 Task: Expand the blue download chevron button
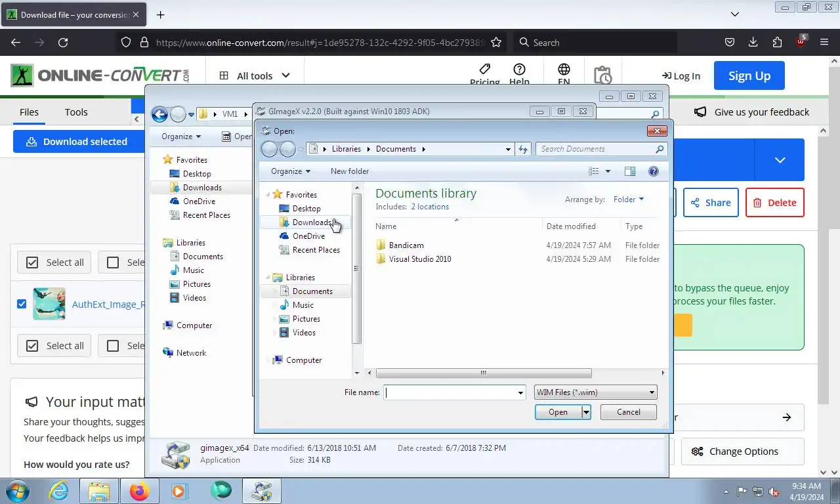[780, 160]
